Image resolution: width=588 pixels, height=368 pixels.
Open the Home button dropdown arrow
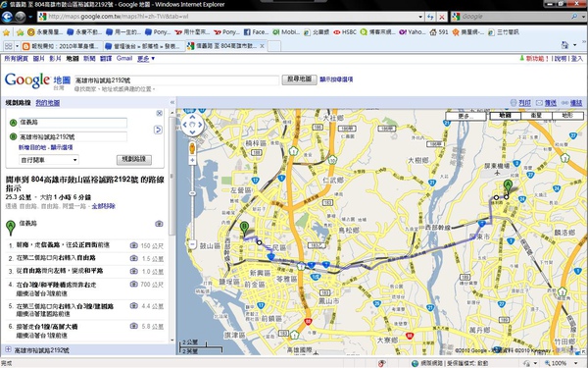575,45
